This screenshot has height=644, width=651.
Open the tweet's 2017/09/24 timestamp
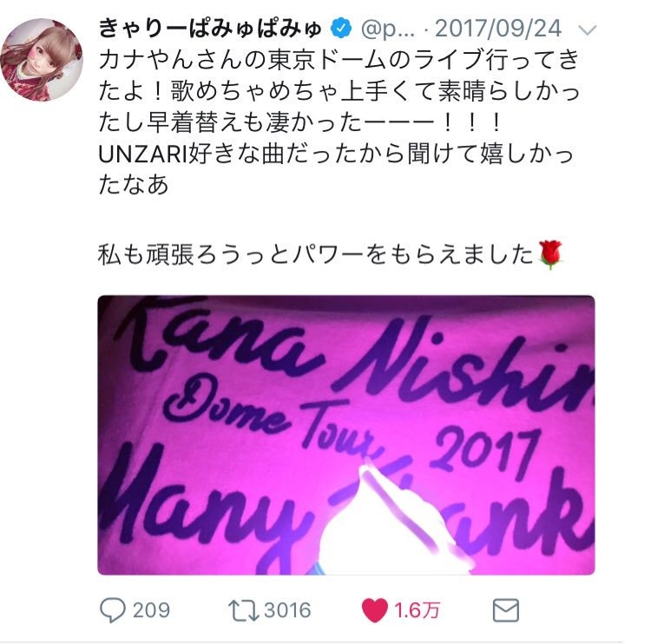click(498, 29)
